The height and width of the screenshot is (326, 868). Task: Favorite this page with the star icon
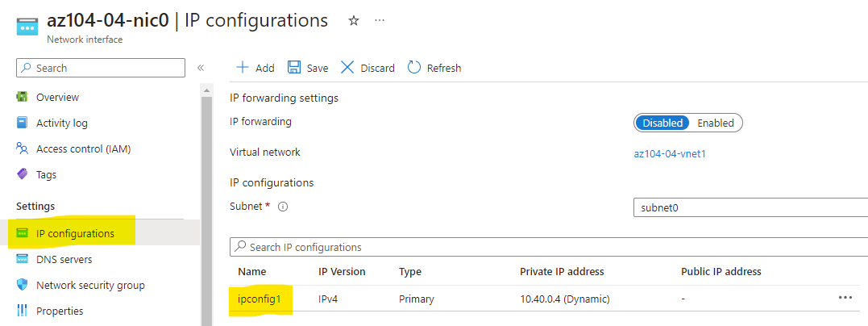354,21
